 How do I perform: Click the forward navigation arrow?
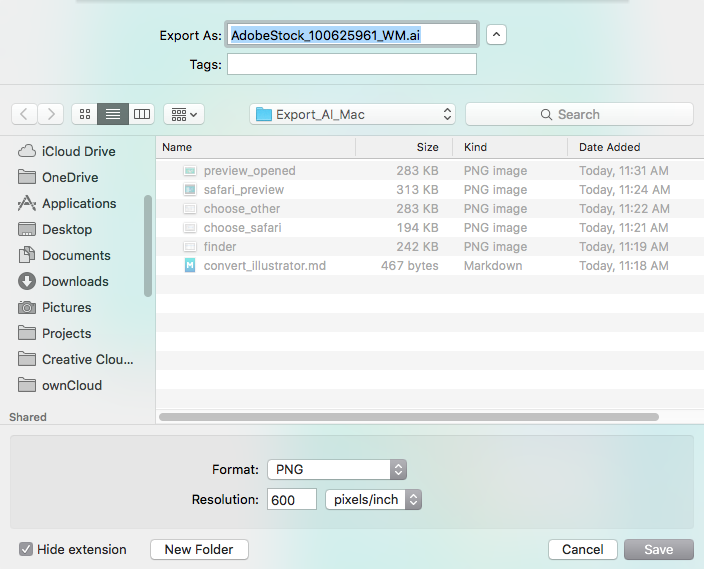(51, 114)
